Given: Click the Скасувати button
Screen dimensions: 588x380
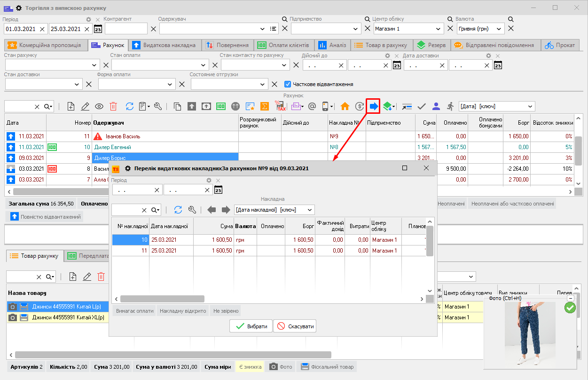Looking at the screenshot, I should coord(295,326).
